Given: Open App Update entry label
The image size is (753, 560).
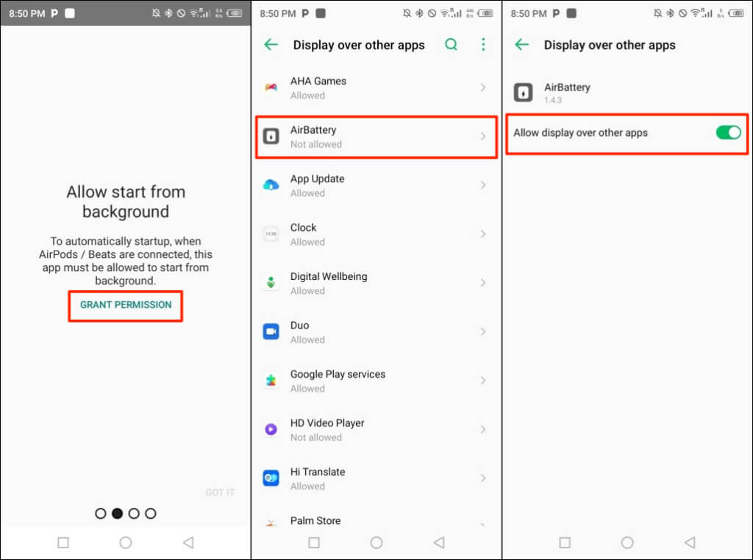Looking at the screenshot, I should coord(317,179).
